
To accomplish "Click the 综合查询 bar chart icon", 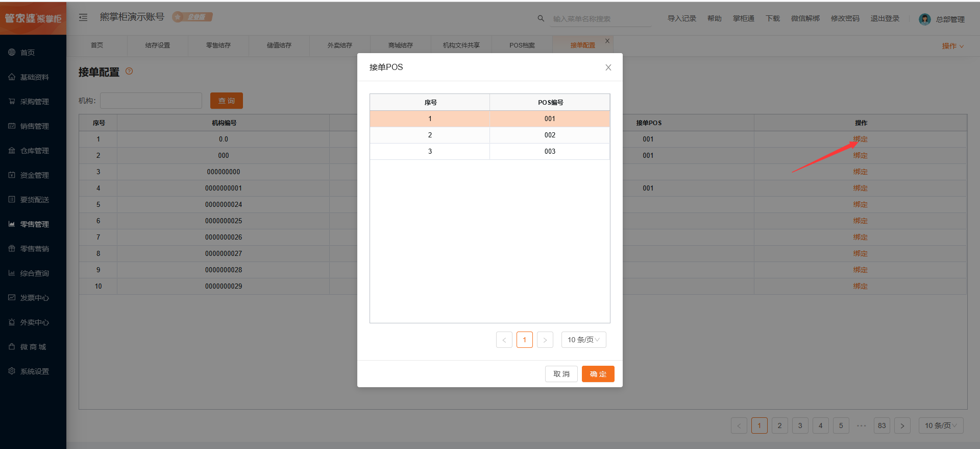I will pos(12,273).
